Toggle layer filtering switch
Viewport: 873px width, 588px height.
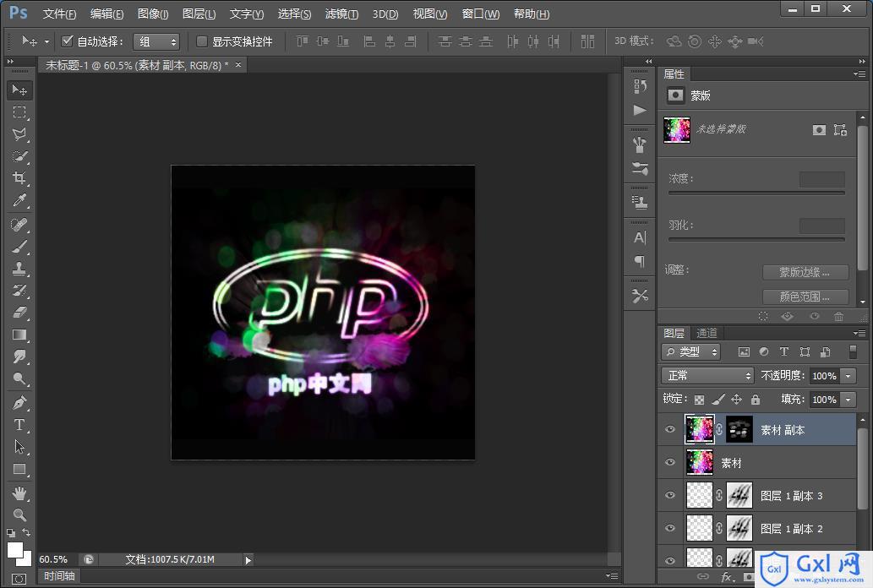[x=853, y=351]
